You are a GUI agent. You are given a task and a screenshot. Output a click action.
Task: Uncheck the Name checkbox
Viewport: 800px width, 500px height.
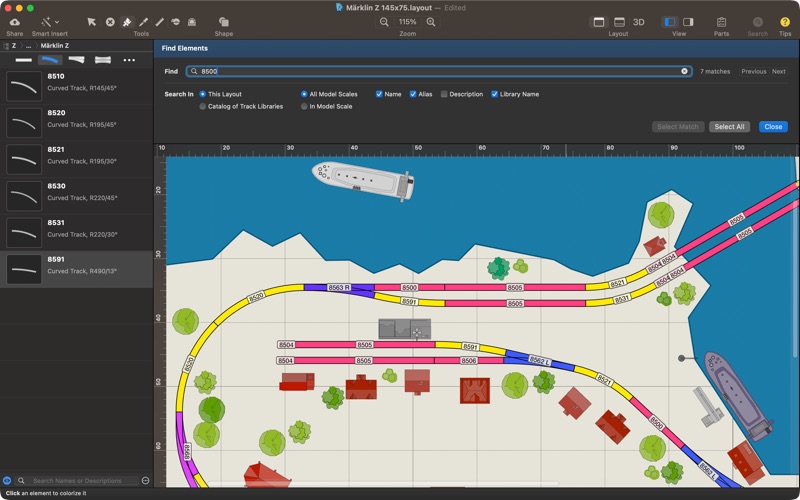coord(379,94)
